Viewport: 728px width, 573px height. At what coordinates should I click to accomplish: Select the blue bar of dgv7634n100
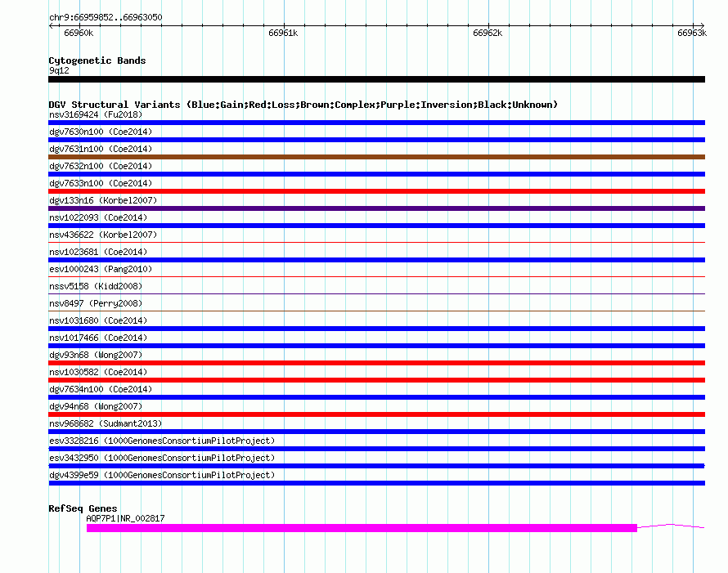click(x=376, y=397)
